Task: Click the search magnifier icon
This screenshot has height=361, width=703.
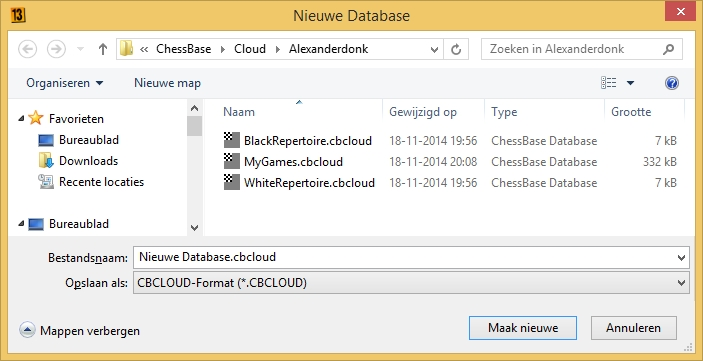Action: tap(668, 49)
